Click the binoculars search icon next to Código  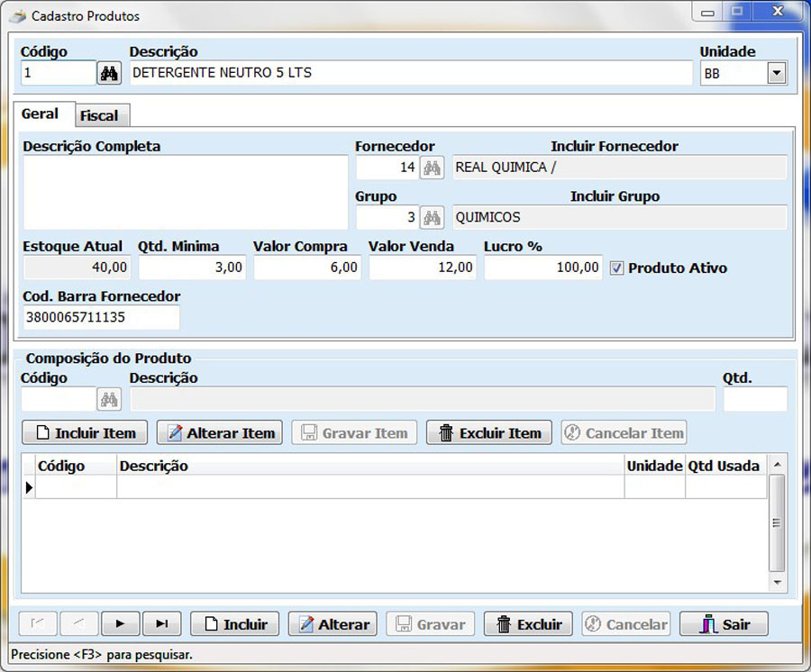(x=109, y=73)
